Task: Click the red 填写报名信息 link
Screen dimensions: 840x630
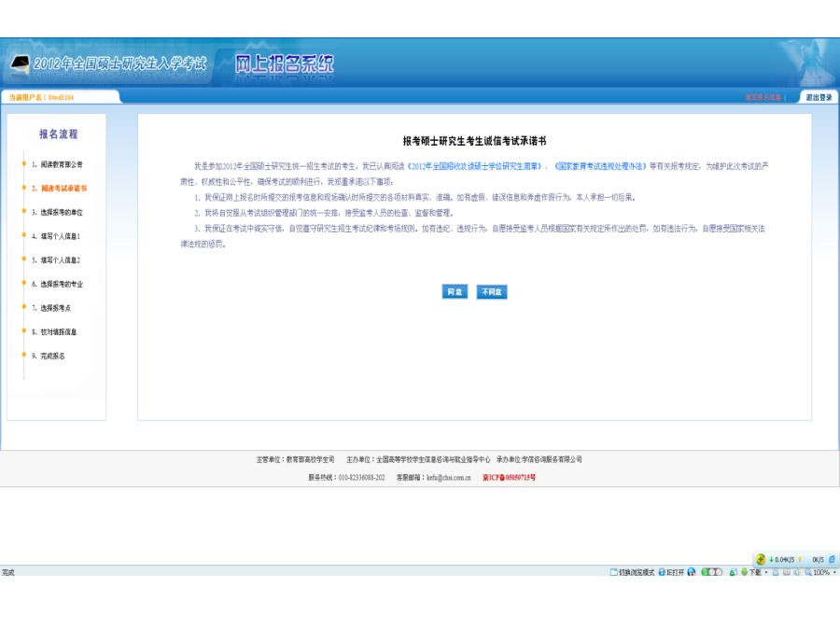Action: (x=763, y=97)
